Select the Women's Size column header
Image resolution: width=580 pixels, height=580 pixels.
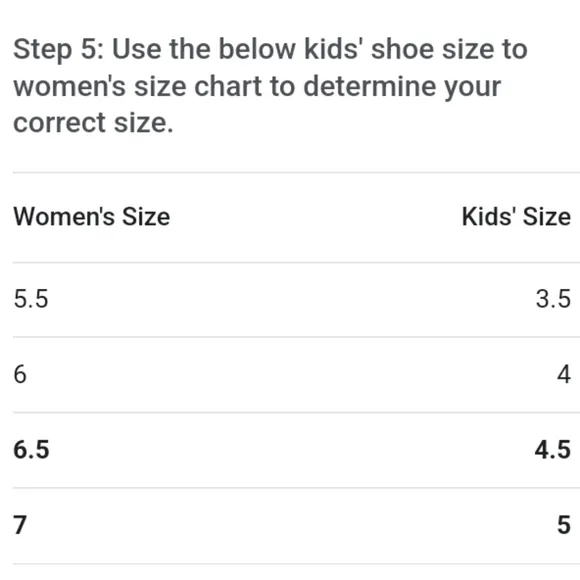(x=92, y=216)
